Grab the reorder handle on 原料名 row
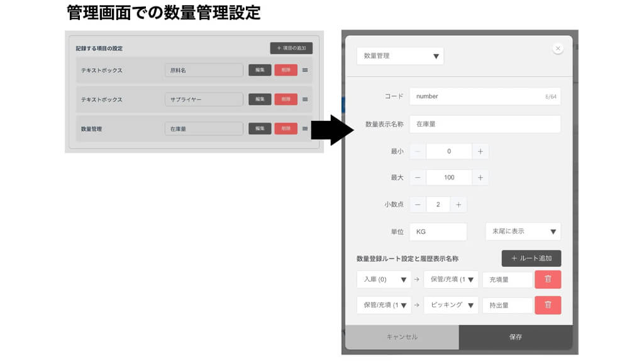Viewport: 644px width, 361px height. [305, 70]
